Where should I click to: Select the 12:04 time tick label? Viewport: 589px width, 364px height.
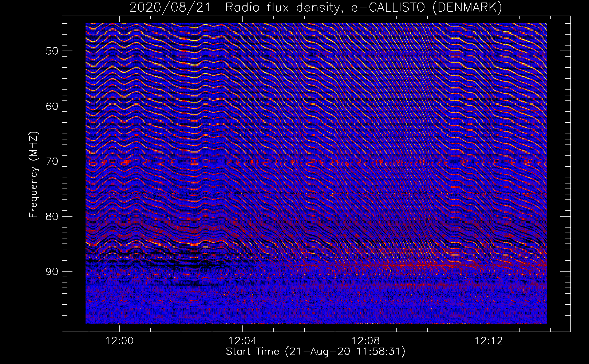pos(242,341)
